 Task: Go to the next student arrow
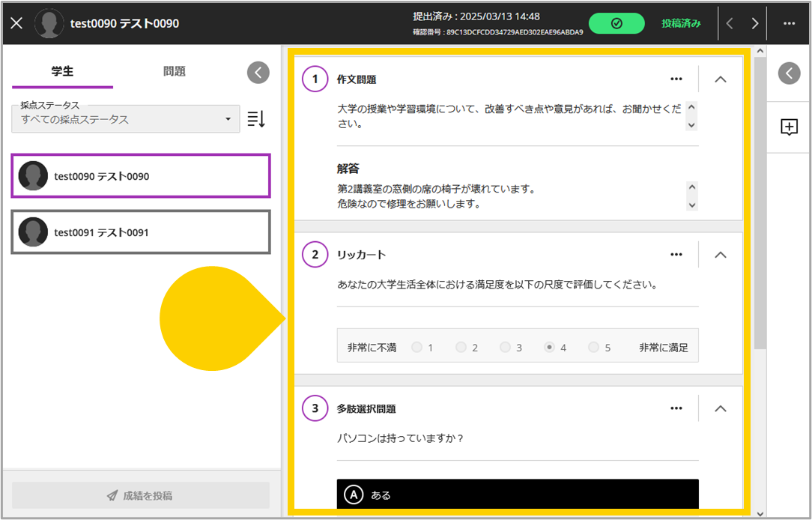coord(754,23)
